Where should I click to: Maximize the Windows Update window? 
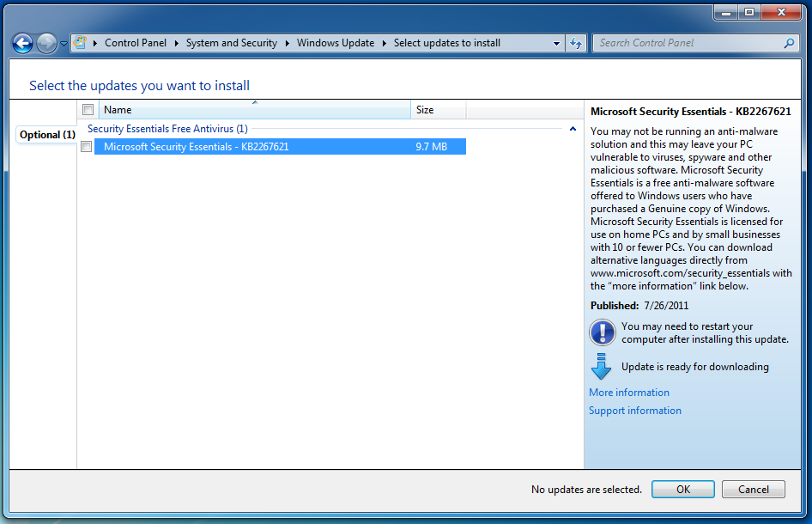749,13
